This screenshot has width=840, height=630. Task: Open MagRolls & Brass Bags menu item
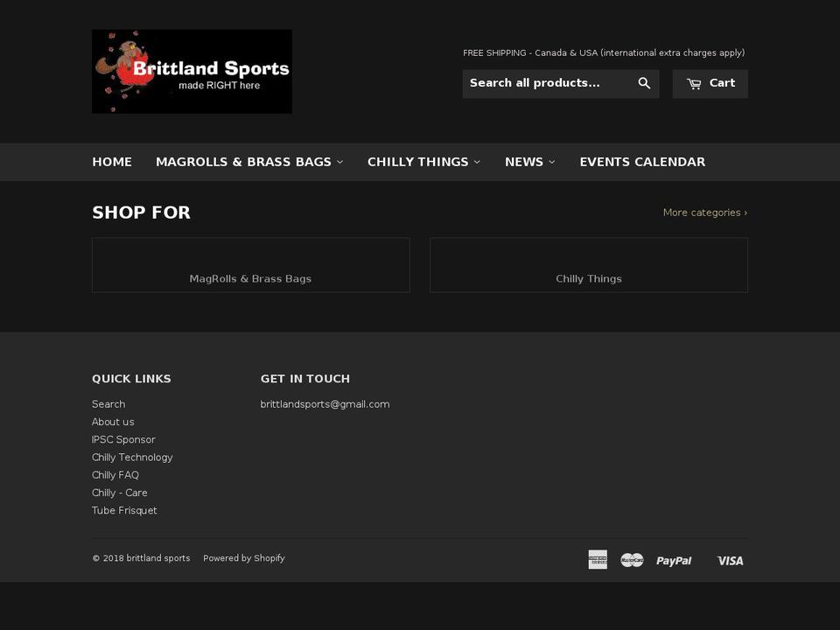(244, 162)
